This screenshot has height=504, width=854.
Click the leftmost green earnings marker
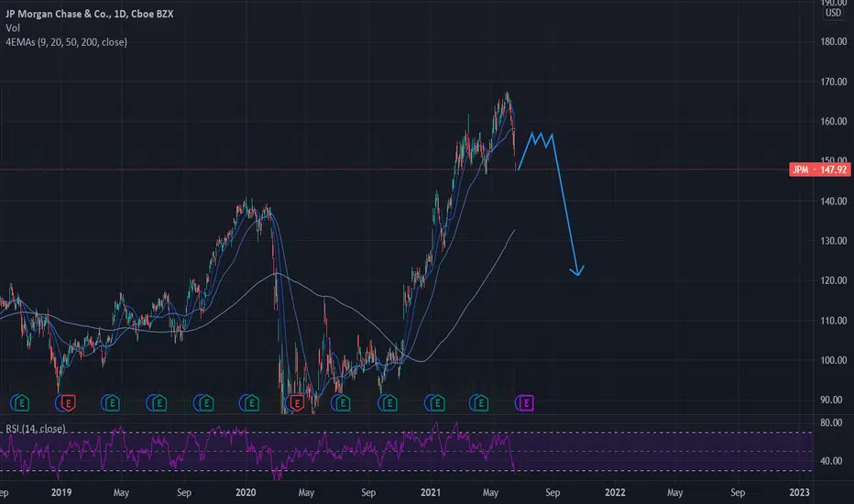click(x=22, y=403)
